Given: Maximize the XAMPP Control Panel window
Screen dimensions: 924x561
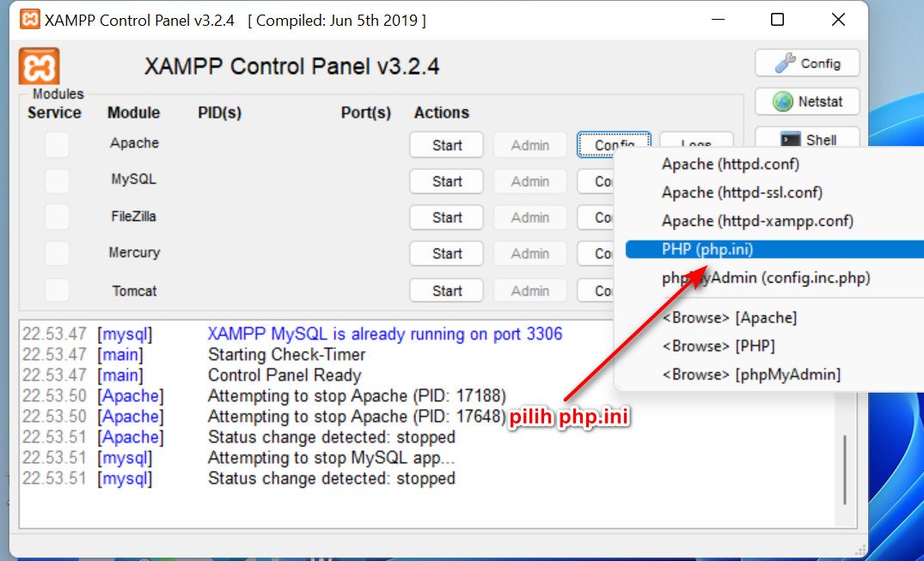Looking at the screenshot, I should (x=777, y=20).
